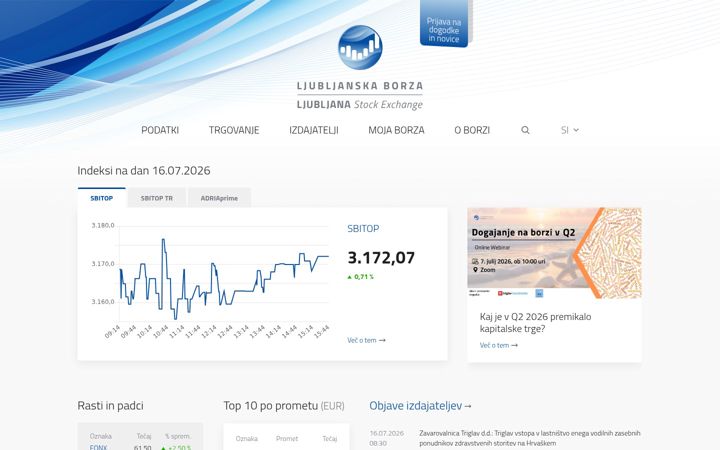Click Indeksi na dan 16.07.2026 heading

tap(144, 170)
